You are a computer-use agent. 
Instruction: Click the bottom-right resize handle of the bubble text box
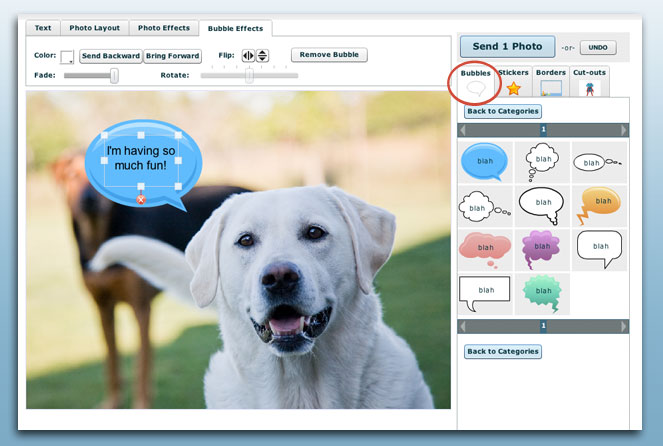[x=178, y=186]
